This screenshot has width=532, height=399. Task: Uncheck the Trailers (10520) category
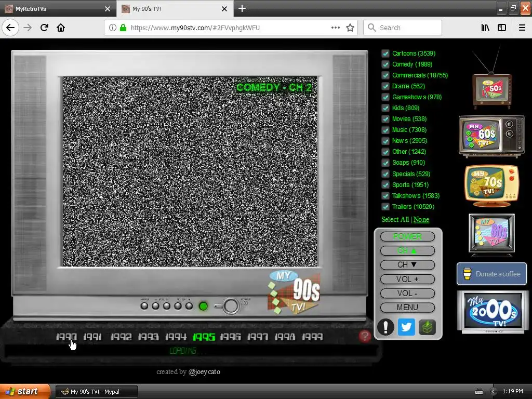(385, 207)
